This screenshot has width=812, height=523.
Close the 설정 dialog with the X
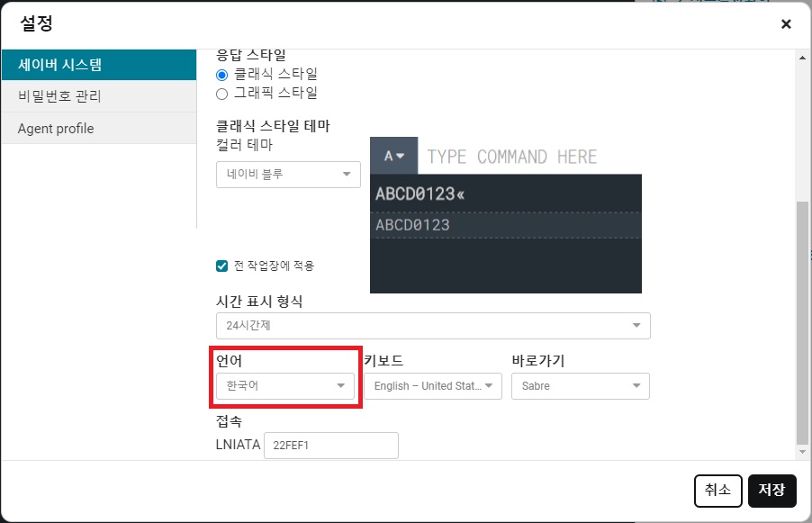tap(786, 23)
